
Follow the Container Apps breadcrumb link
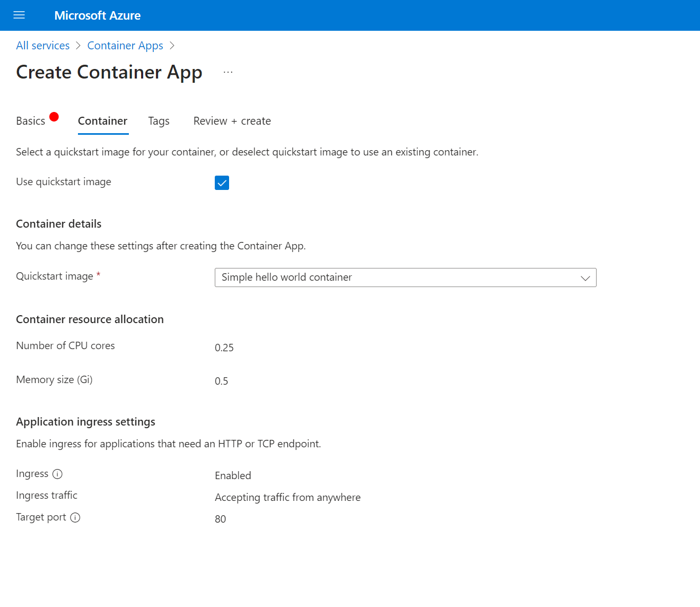click(x=125, y=46)
